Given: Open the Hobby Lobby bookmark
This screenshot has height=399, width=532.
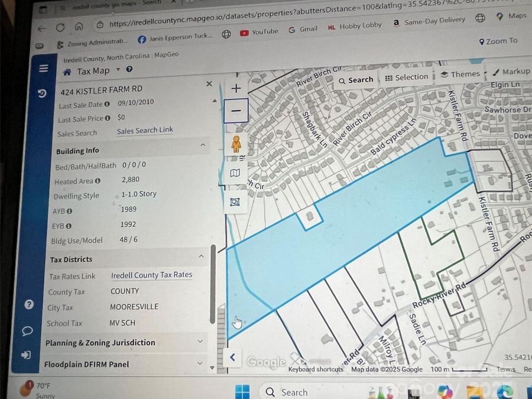Looking at the screenshot, I should pyautogui.click(x=355, y=26).
